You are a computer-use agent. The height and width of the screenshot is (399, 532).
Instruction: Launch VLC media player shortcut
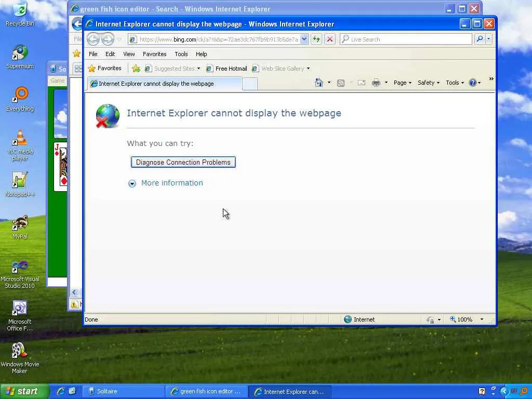click(20, 145)
